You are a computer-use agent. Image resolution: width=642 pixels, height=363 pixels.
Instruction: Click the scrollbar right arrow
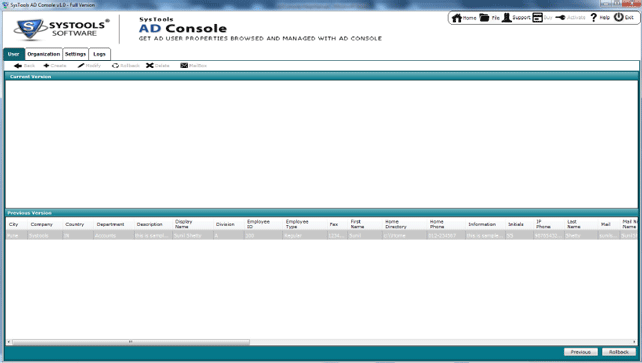pyautogui.click(x=635, y=342)
